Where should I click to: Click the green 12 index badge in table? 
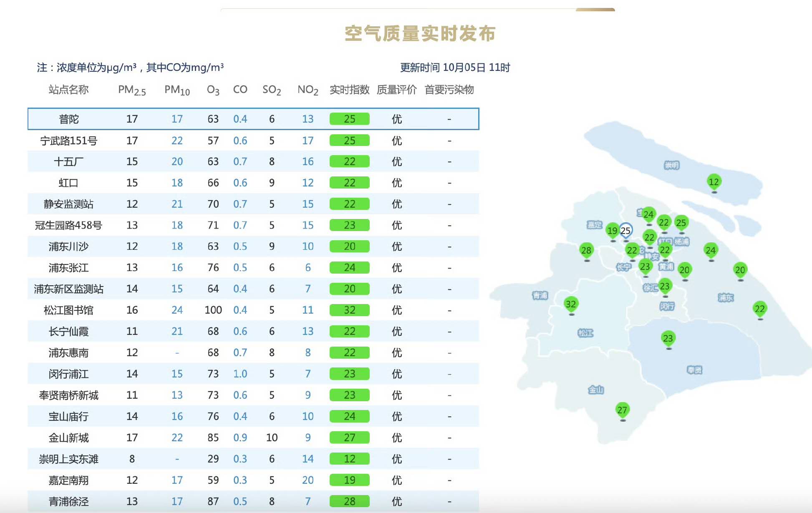tap(349, 459)
